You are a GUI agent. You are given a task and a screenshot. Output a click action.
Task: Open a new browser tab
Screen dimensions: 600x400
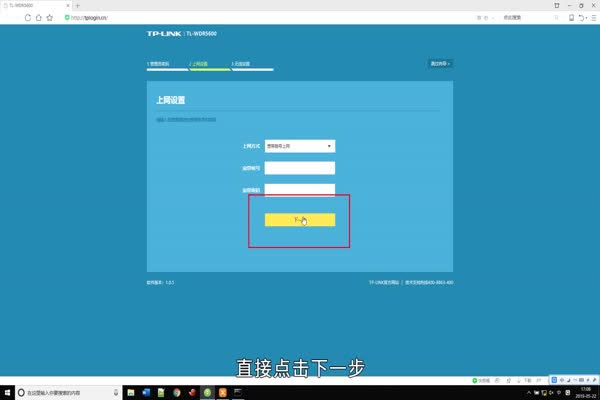(77, 5)
